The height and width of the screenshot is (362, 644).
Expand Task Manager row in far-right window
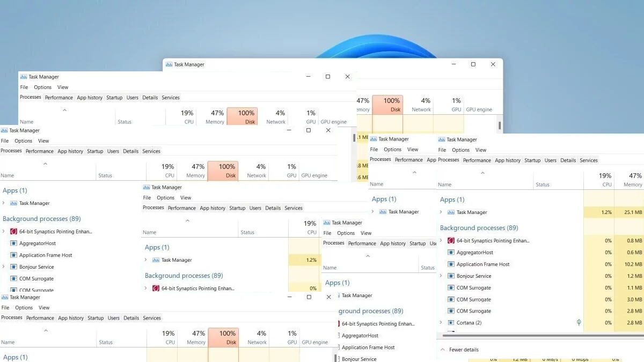441,212
